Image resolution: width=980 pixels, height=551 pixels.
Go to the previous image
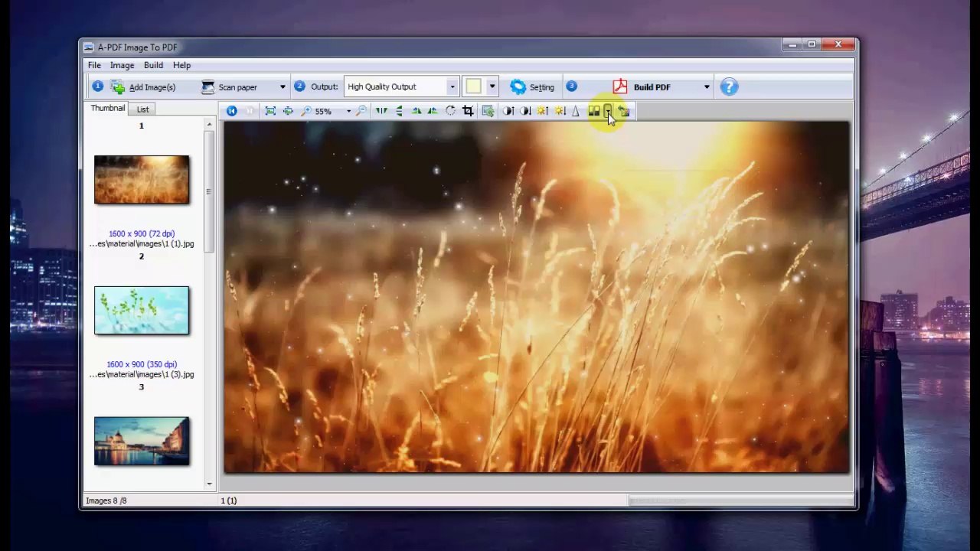pos(232,112)
